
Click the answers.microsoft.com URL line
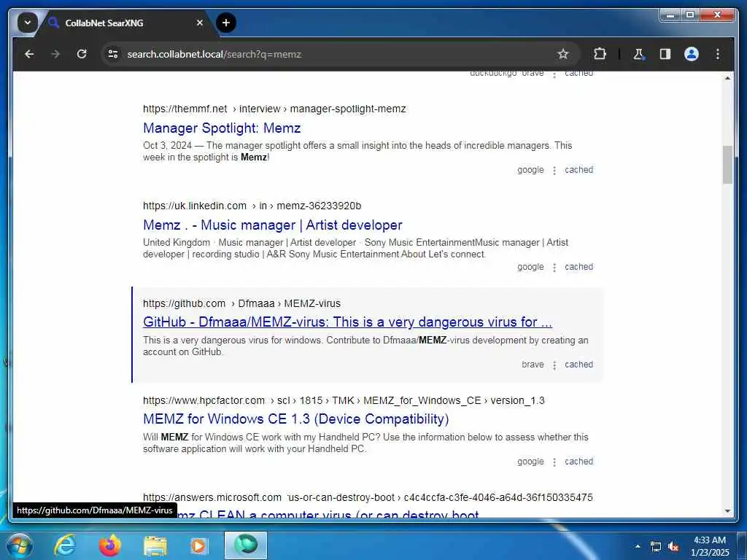tap(368, 497)
